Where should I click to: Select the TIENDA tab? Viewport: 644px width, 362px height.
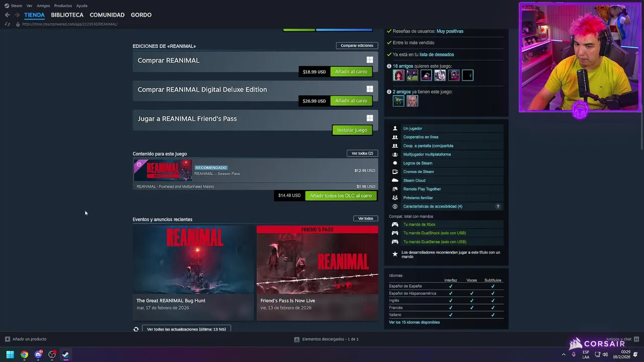(x=34, y=15)
